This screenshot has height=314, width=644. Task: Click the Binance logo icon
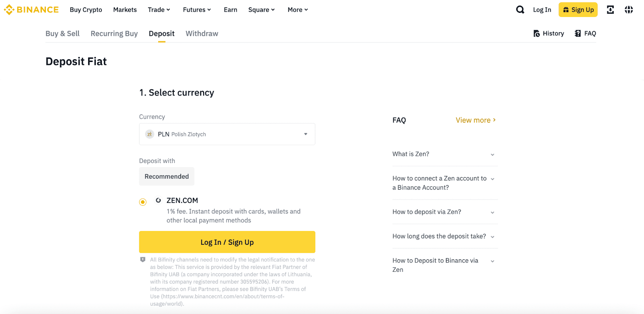pos(9,10)
